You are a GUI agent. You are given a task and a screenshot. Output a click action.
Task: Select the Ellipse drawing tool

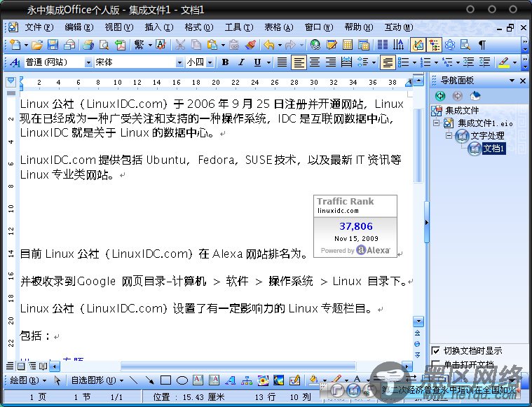pyautogui.click(x=182, y=380)
